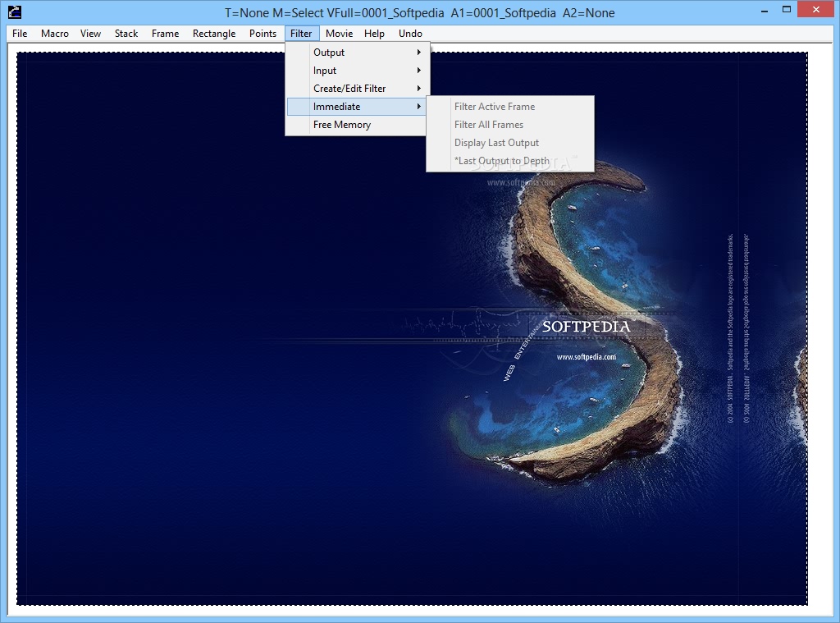
Task: Select Display Last Output
Action: pos(510,143)
